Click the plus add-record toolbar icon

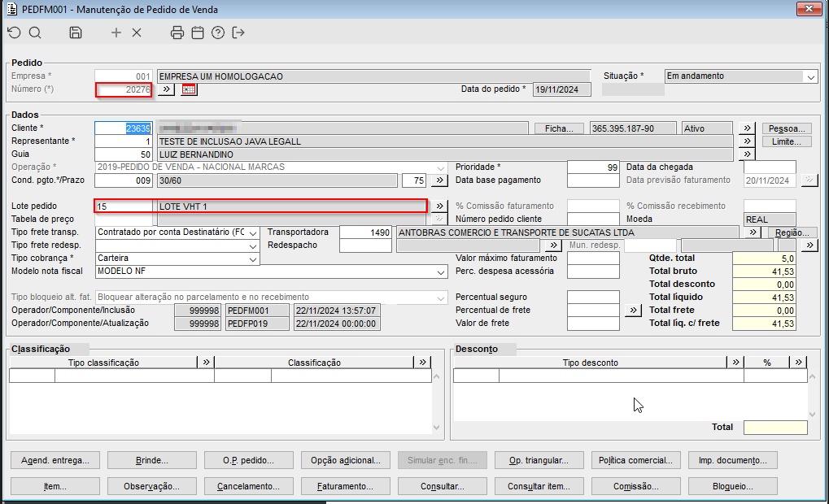click(x=116, y=33)
